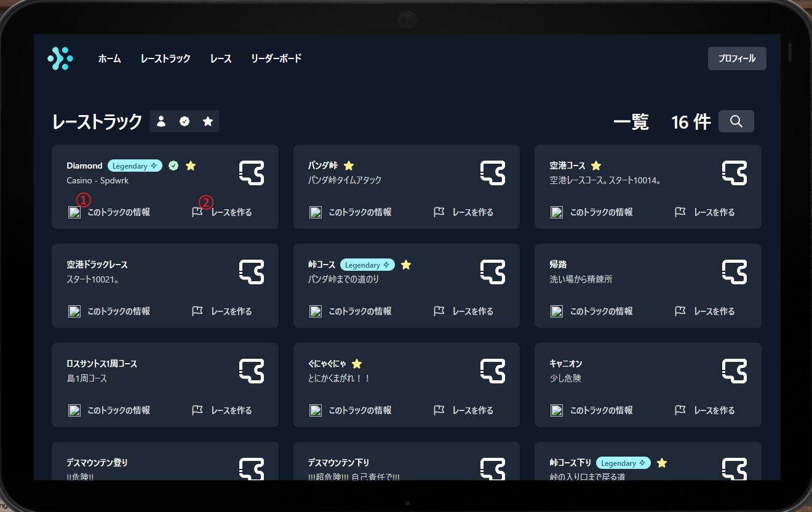Click the プロフィール button

click(x=737, y=58)
